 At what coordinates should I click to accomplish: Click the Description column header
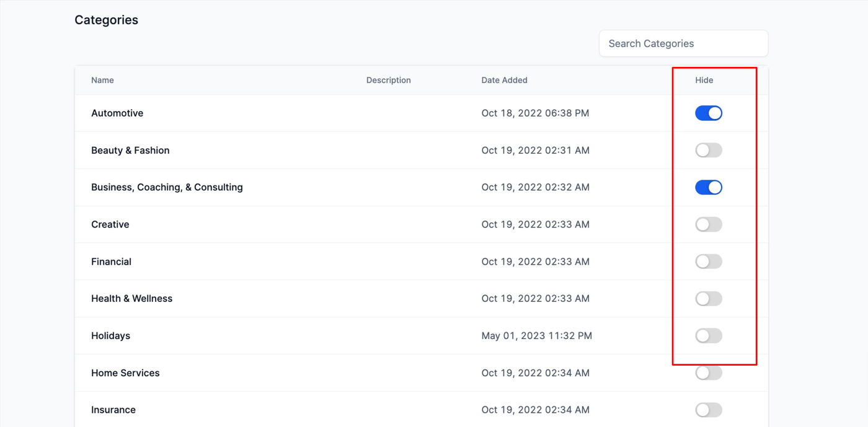point(388,80)
